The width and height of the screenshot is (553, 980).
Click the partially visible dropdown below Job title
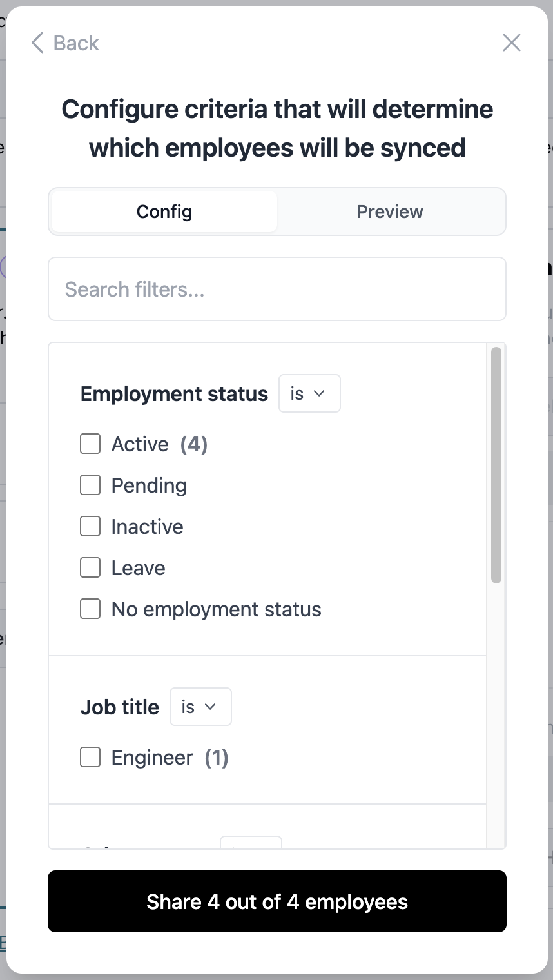251,843
